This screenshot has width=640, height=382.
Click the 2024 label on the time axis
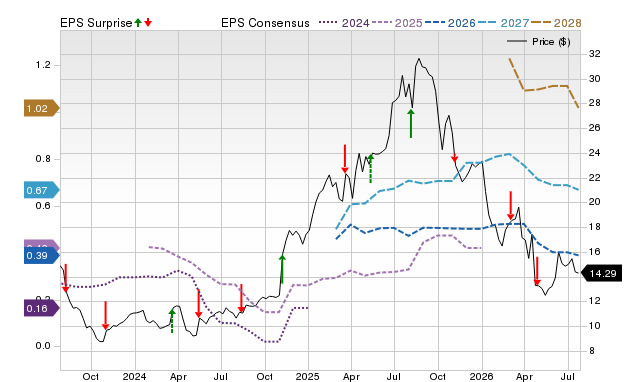tap(134, 376)
